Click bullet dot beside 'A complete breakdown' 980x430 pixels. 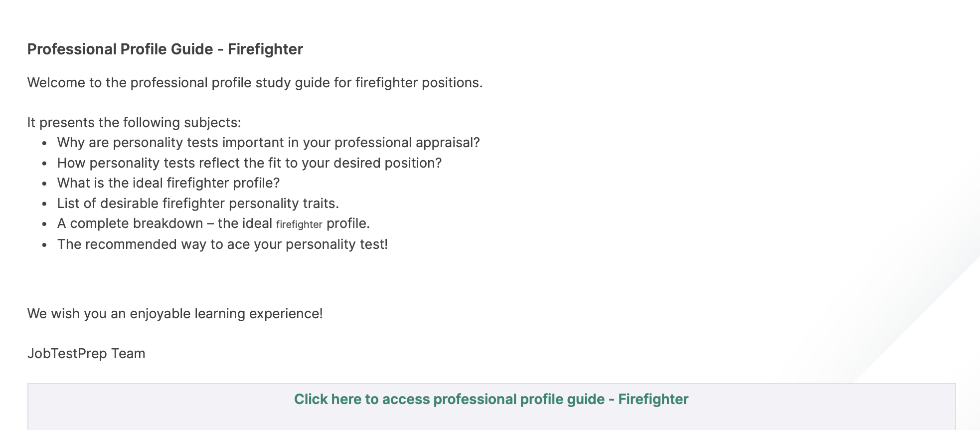click(x=45, y=224)
